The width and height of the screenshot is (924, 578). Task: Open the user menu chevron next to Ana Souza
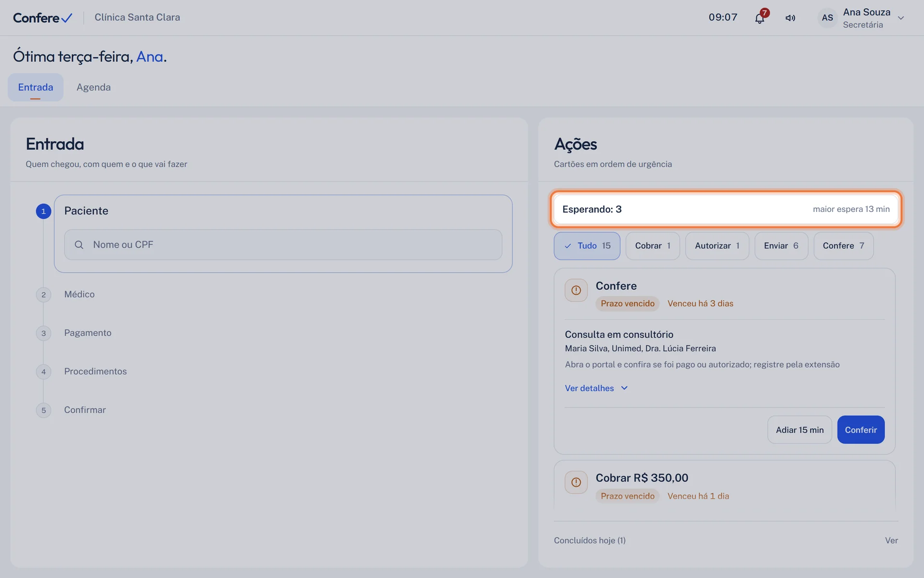coord(901,18)
